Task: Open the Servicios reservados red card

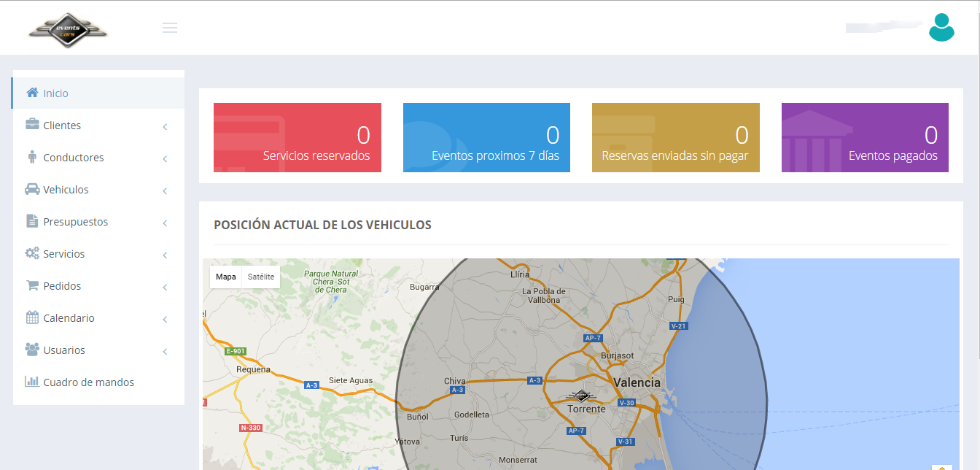Action: (x=297, y=137)
